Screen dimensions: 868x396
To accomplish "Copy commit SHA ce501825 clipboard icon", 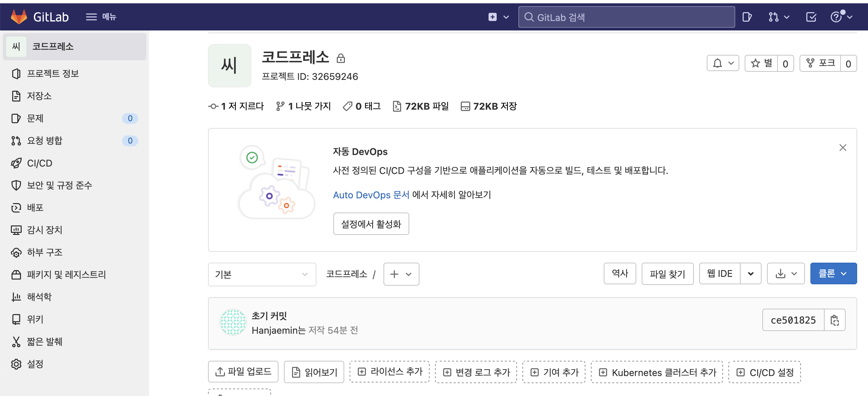I will click(835, 320).
